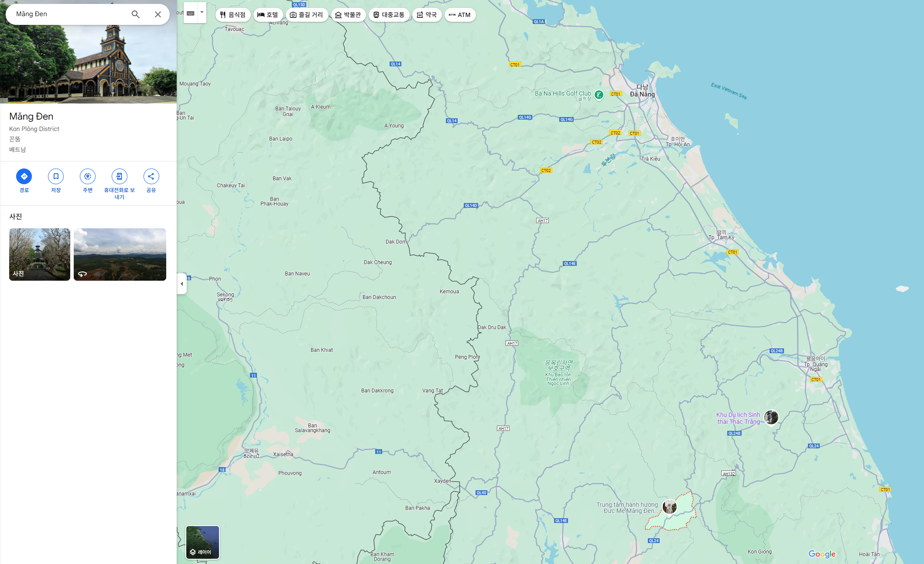The width and height of the screenshot is (924, 564).
Task: Filter by ATM chip
Action: click(x=460, y=15)
